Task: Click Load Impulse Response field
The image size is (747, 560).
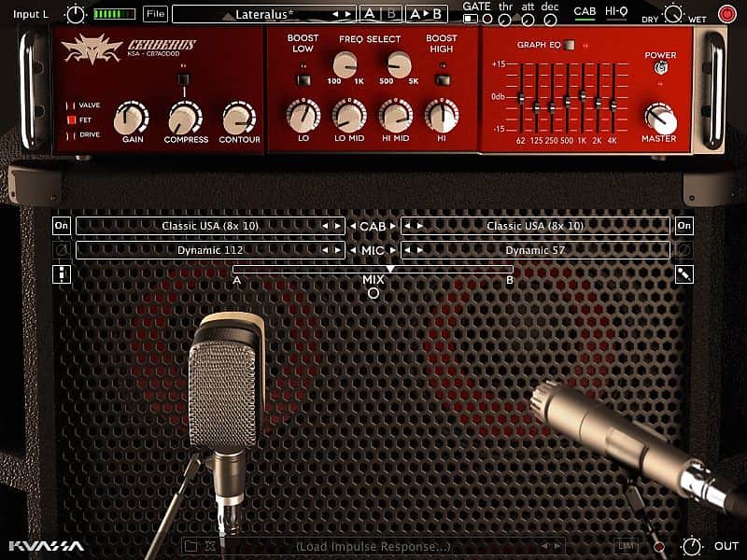Action: click(x=373, y=546)
